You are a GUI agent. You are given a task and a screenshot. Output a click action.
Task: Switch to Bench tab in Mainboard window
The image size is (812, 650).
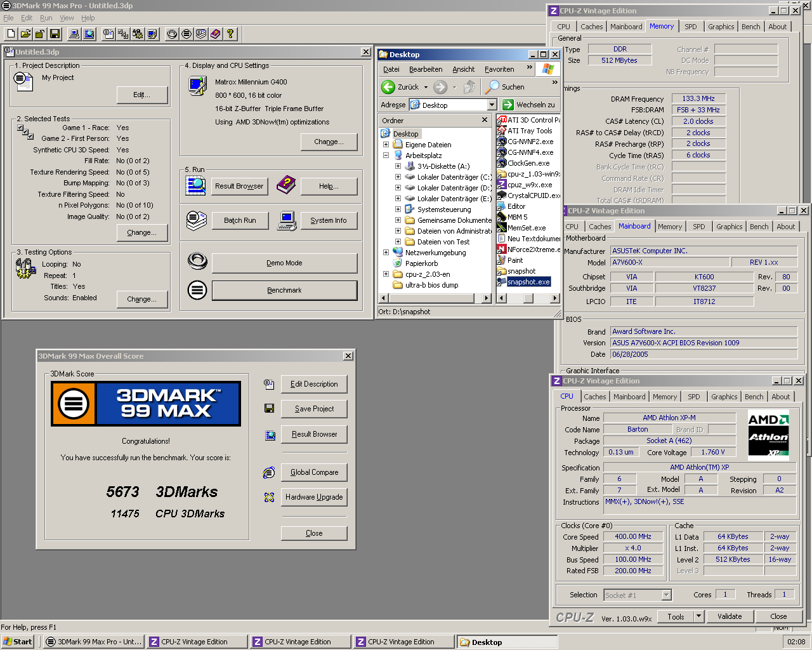[759, 227]
